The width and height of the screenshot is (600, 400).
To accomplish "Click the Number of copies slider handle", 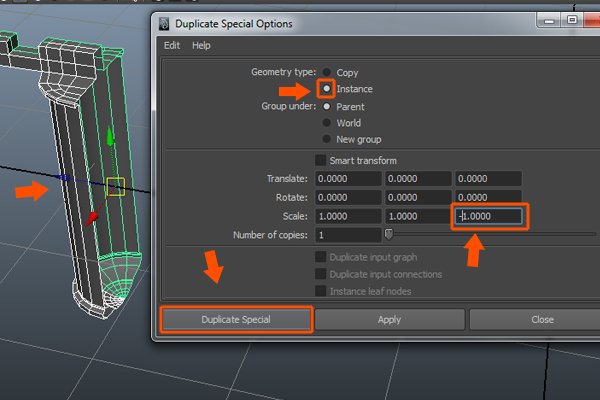I will 389,235.
